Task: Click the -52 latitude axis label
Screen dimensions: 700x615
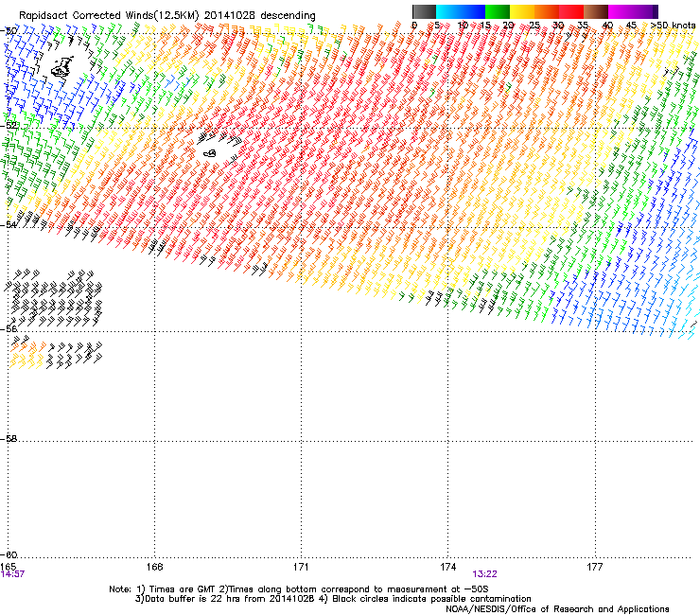Action: 9,126
